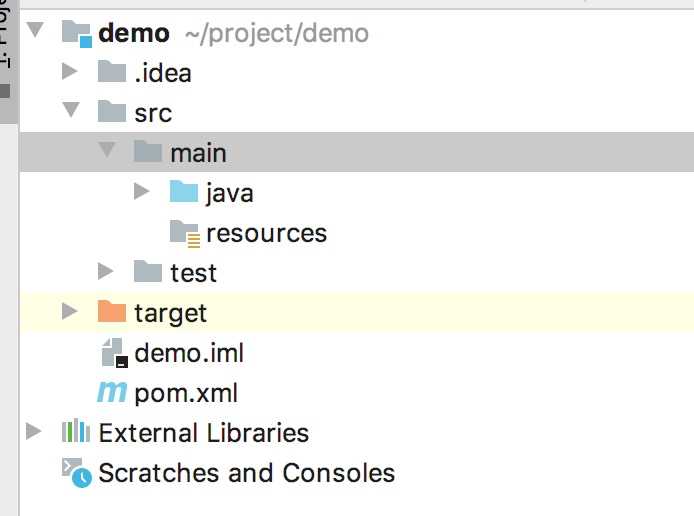This screenshot has height=516, width=694.
Task: Click the demo.iml file icon
Action: pos(114,353)
